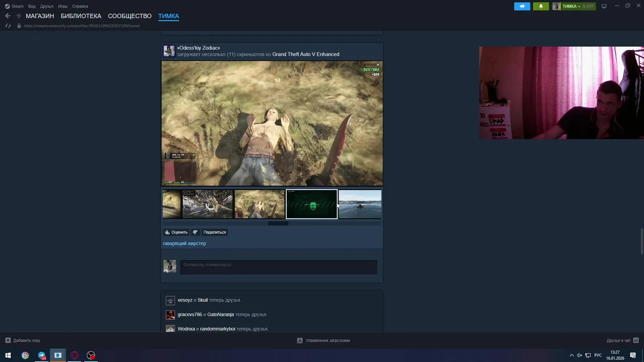Open the GatoNaranja profile link
Viewport: 644px width, 362px height.
coord(220,315)
